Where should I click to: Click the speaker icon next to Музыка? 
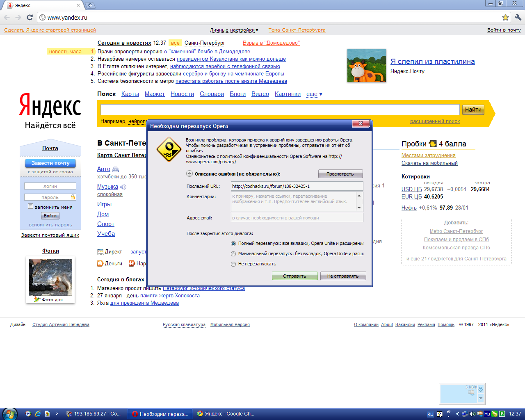coord(123,187)
